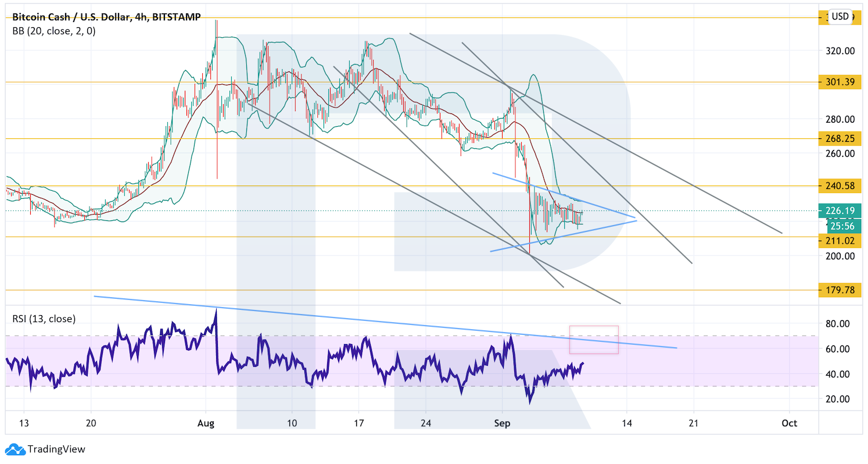Click the 301.39 price level label
The image size is (868, 464).
click(840, 82)
